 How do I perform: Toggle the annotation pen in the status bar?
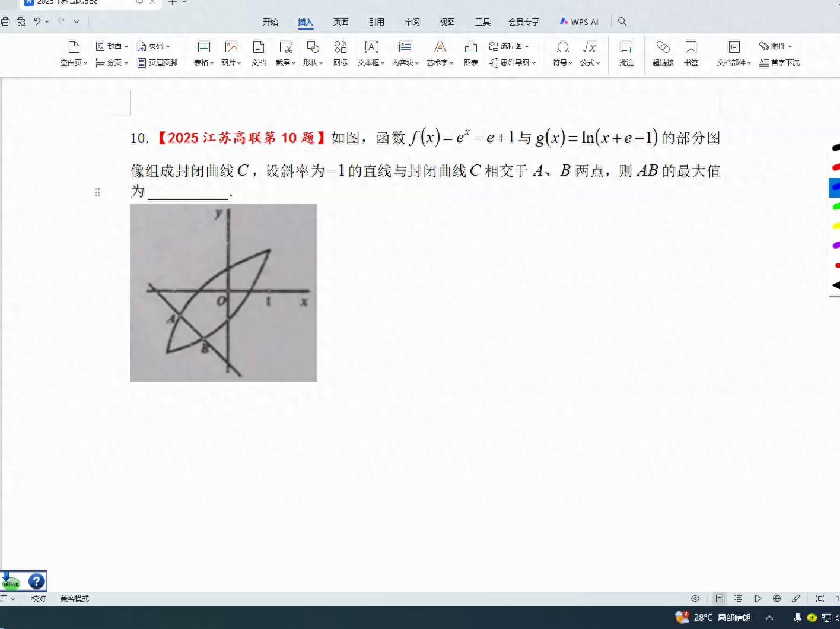point(796,598)
